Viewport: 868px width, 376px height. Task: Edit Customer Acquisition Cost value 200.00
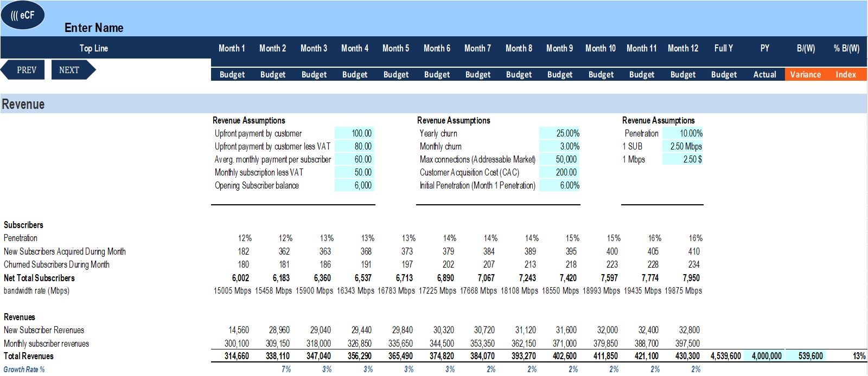point(560,172)
